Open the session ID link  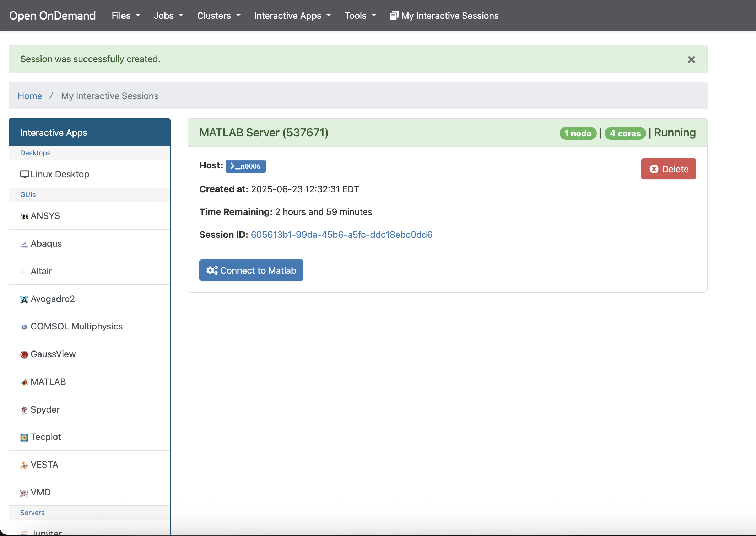click(x=341, y=235)
